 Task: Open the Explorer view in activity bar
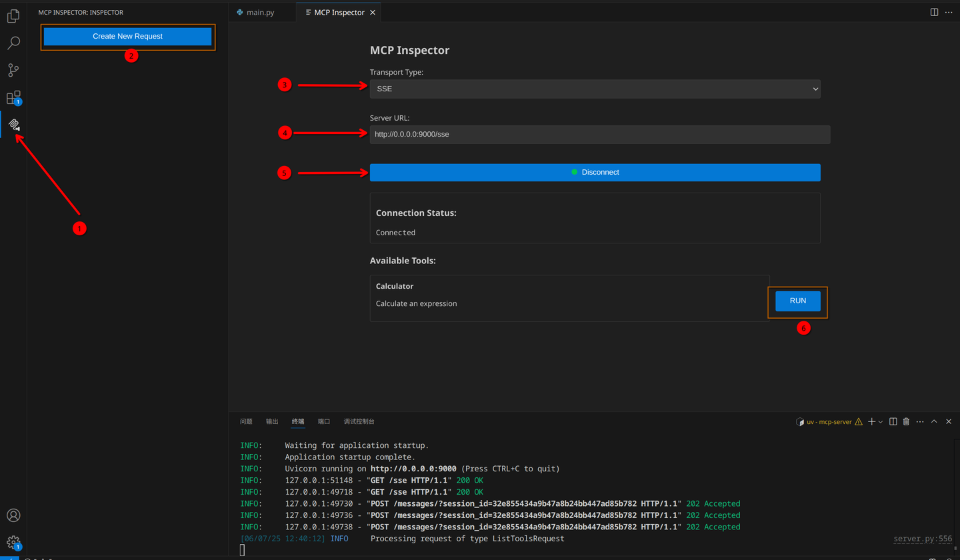coord(13,16)
